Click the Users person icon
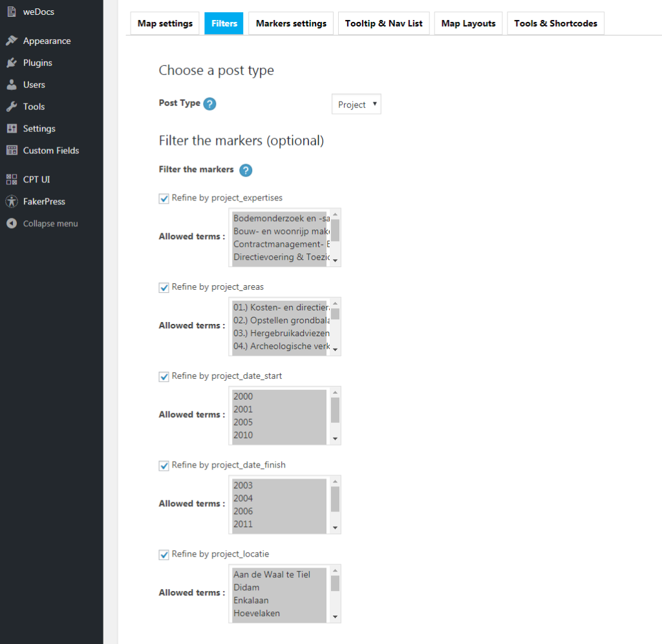This screenshot has height=644, width=662. click(12, 85)
